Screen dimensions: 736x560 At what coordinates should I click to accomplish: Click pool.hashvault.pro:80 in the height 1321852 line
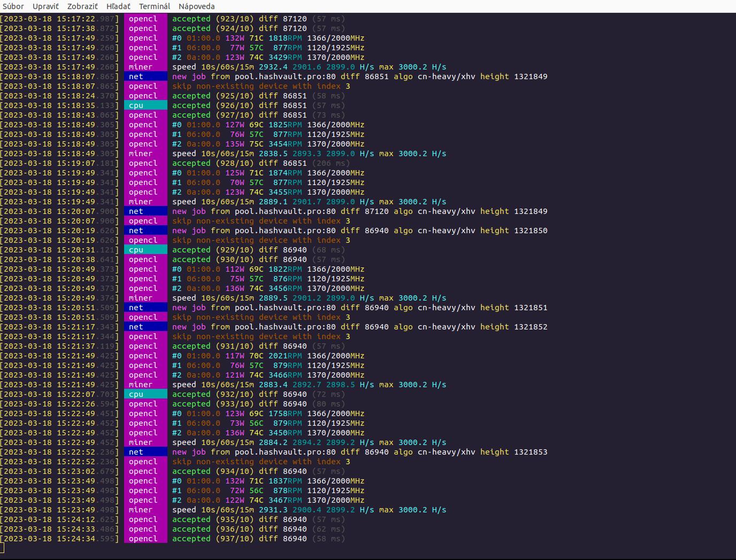coord(285,327)
